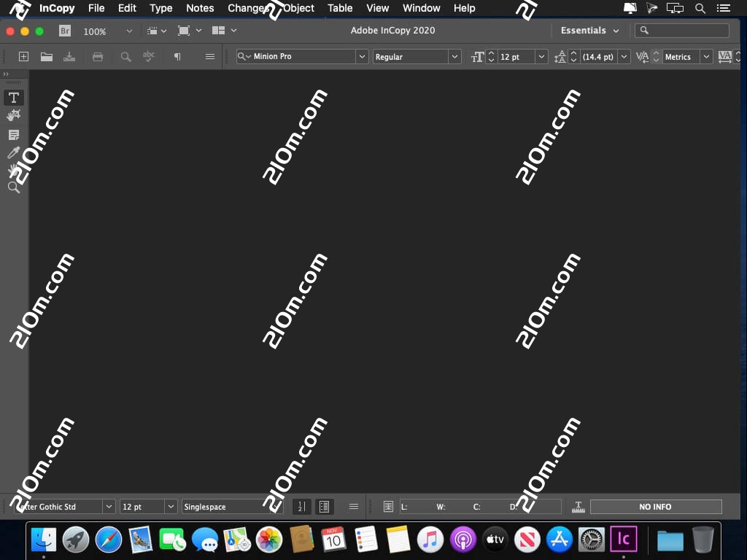Image resolution: width=747 pixels, height=560 pixels.
Task: Open bottom bar 12 pt size dropdown
Action: click(171, 507)
